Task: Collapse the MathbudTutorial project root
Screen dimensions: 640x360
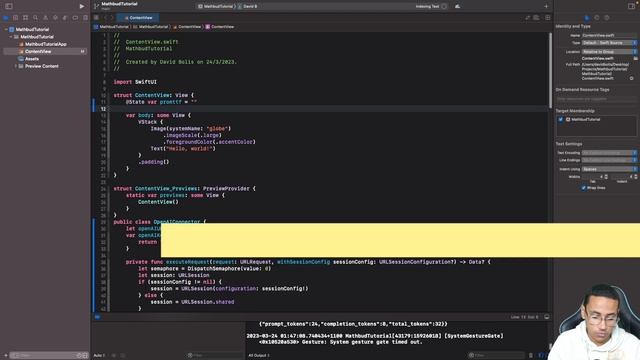Action: [x=6, y=29]
